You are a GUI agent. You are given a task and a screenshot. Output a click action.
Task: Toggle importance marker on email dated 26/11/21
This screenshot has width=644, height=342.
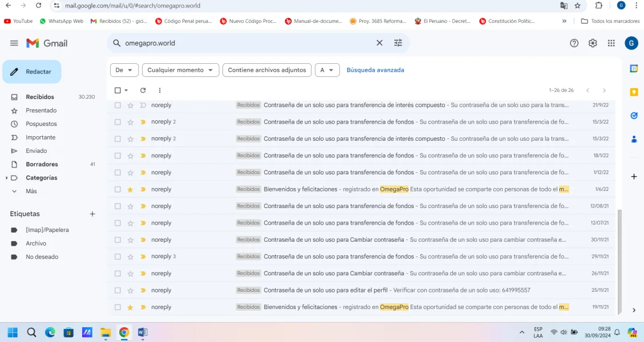[x=143, y=274]
